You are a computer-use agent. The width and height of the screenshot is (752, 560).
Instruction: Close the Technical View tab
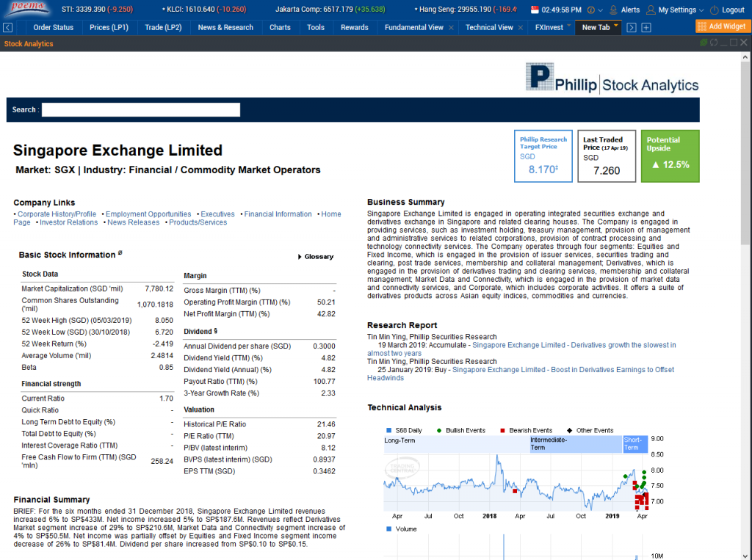pyautogui.click(x=521, y=28)
